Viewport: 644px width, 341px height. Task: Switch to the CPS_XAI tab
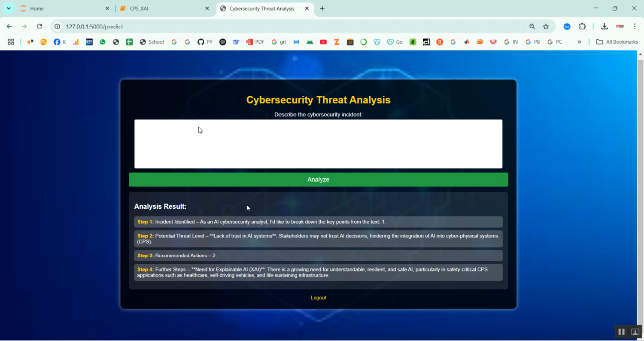pyautogui.click(x=163, y=9)
